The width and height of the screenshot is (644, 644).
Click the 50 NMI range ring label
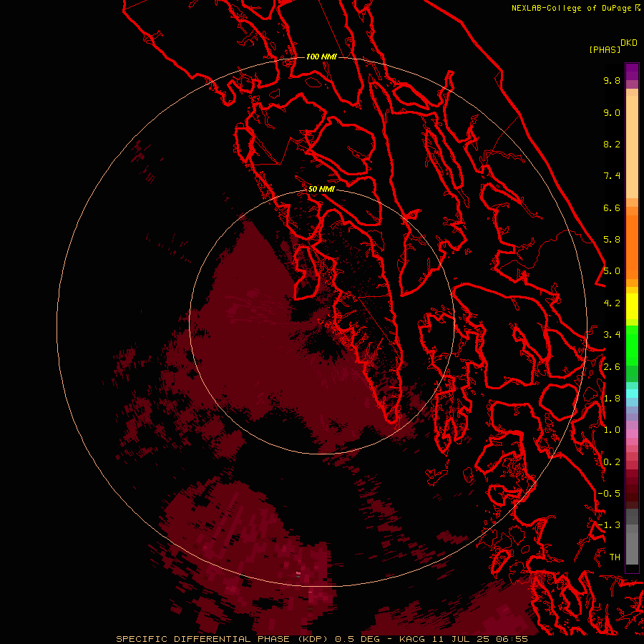[x=321, y=189]
